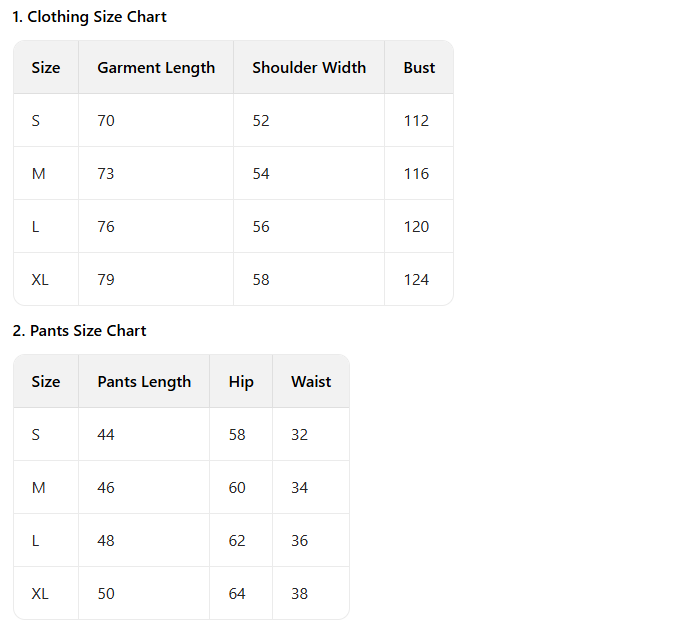The width and height of the screenshot is (678, 625).
Task: Click the pants length value 44
Action: tap(106, 435)
